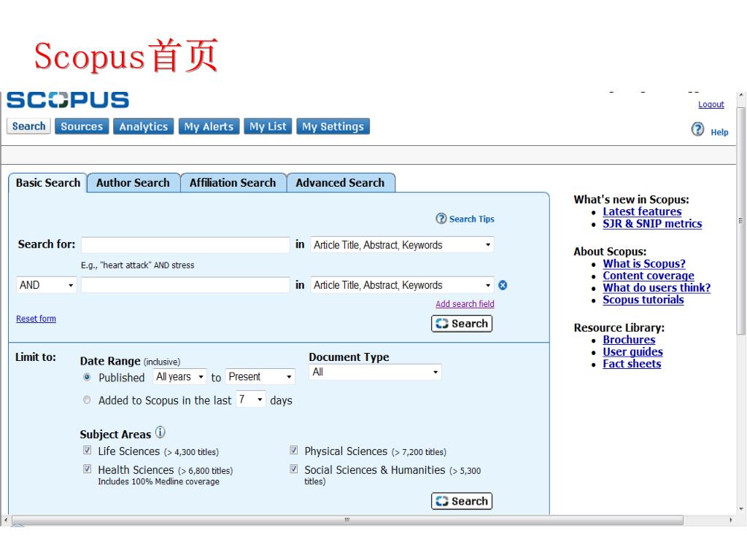
Task: Click the scroll up arrow
Action: tap(741, 96)
